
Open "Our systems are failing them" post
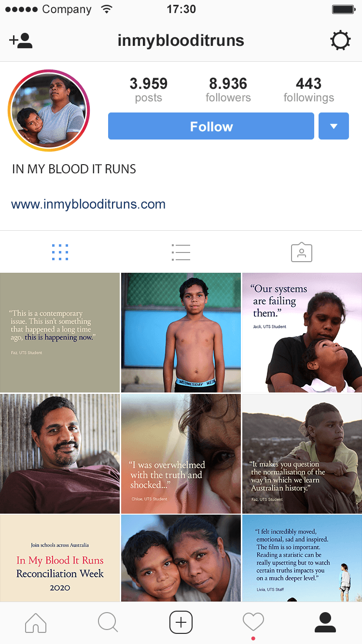tap(302, 333)
